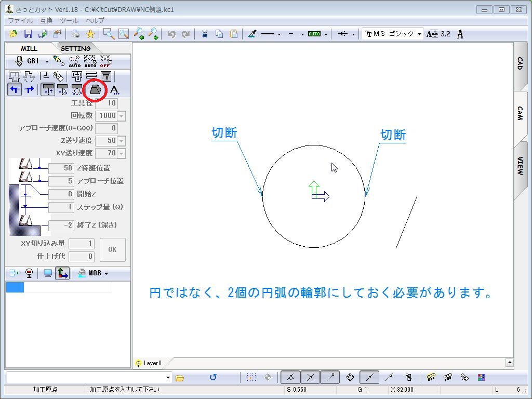
Task: Click the red stop sign icon
Action: tap(29, 273)
